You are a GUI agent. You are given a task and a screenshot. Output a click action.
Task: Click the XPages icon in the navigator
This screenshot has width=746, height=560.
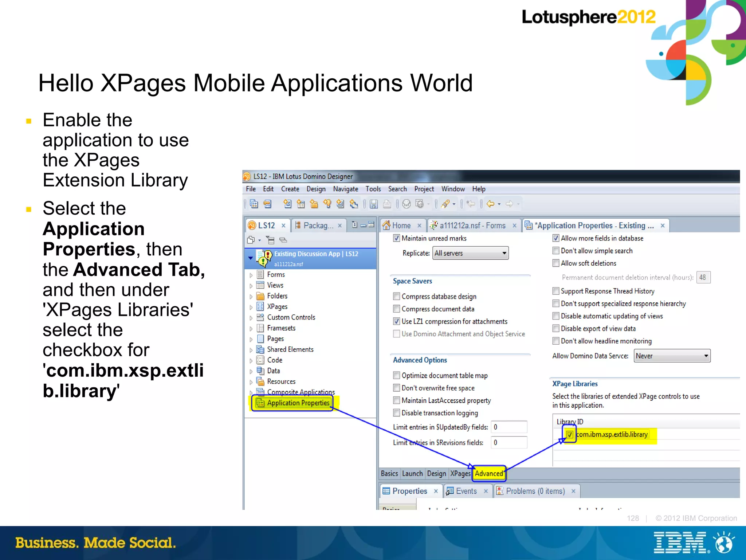click(260, 306)
